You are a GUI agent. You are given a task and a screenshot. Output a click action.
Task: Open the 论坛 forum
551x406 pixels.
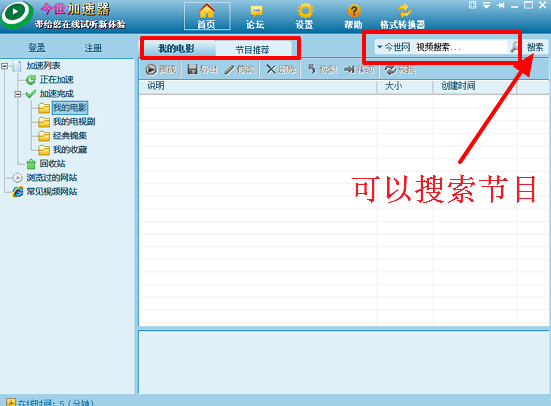255,16
